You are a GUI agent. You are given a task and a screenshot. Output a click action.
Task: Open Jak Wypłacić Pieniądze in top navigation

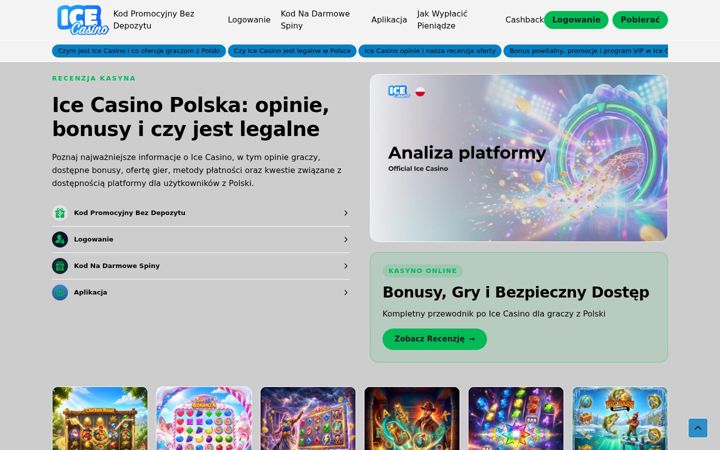pos(442,20)
